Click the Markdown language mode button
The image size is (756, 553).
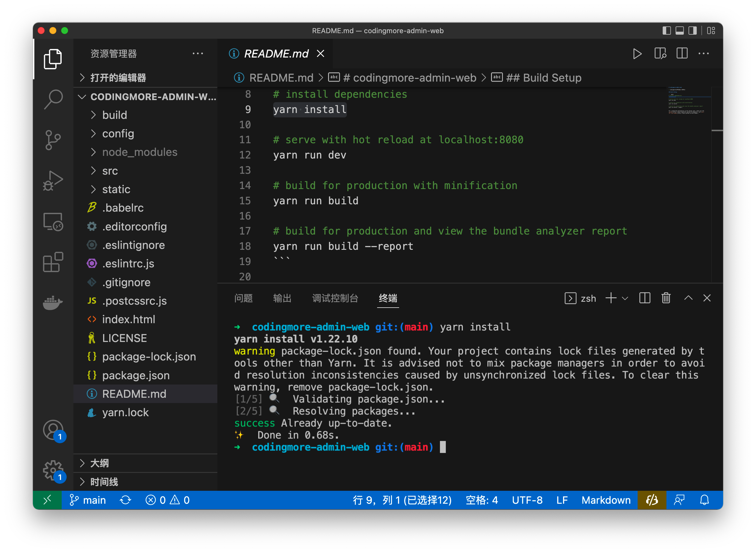click(606, 500)
